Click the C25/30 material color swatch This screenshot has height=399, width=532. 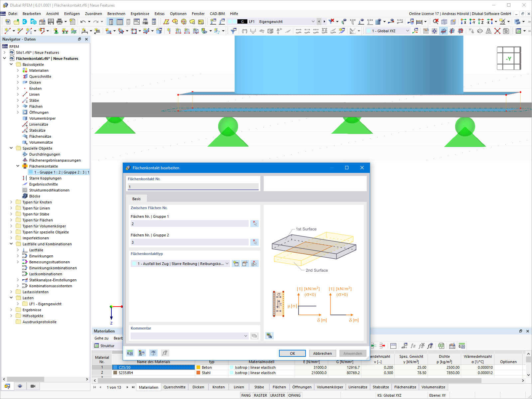[115, 367]
